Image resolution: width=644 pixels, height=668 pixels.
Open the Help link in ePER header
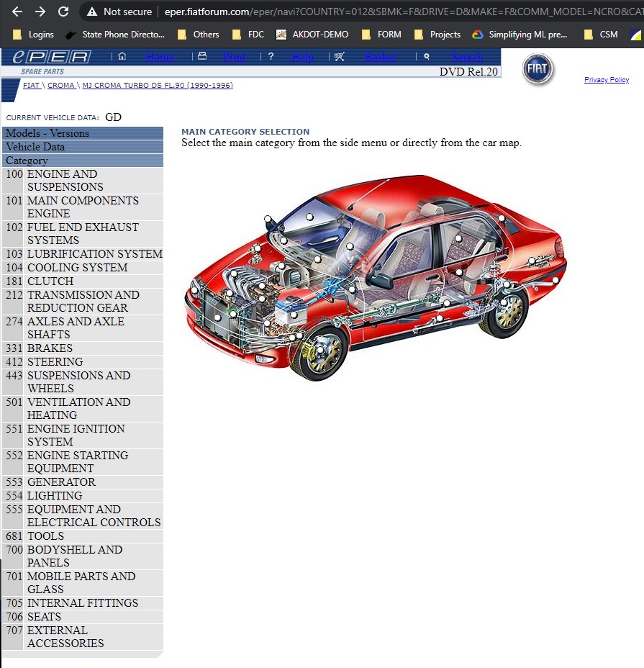(302, 57)
